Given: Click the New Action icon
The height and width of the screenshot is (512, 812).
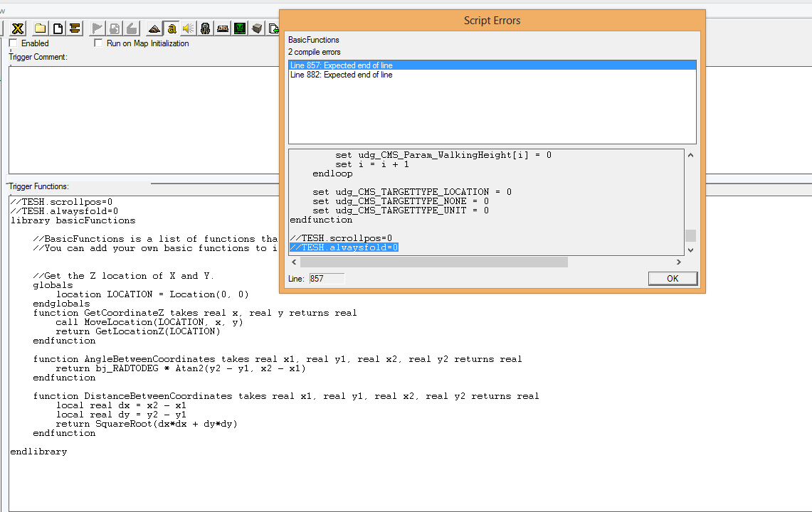Looking at the screenshot, I should tap(132, 28).
